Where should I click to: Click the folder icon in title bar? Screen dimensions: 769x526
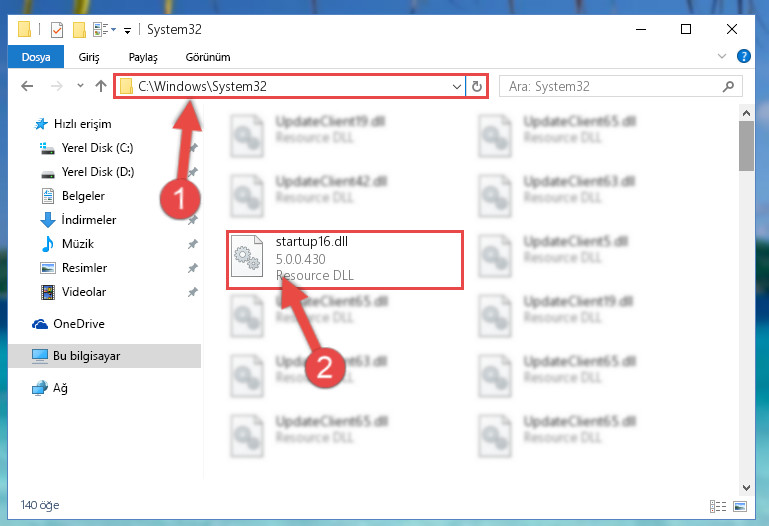pos(25,29)
